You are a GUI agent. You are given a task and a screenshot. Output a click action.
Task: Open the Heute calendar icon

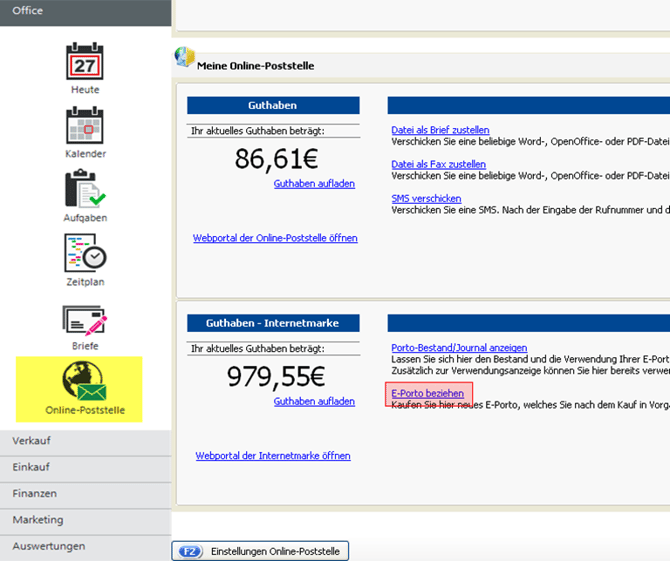(x=85, y=62)
